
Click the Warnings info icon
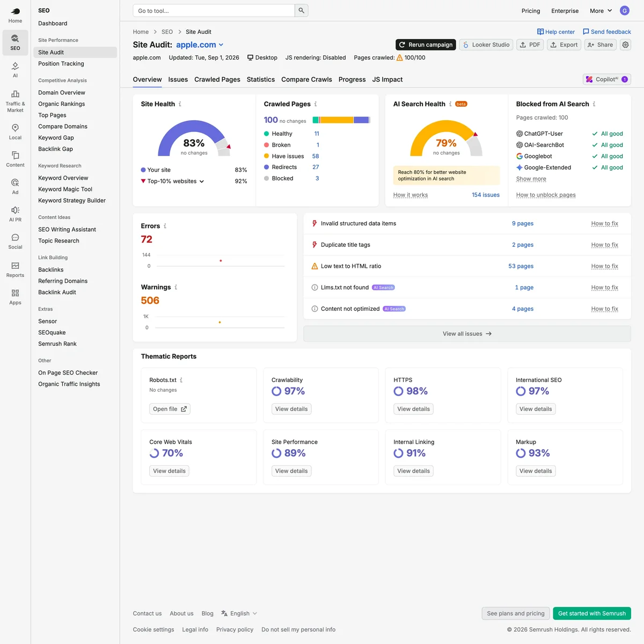click(176, 287)
